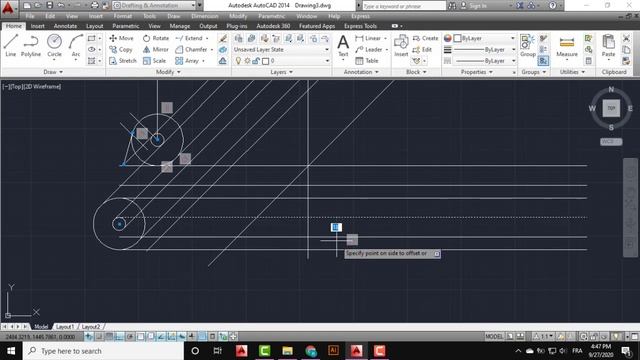Click the Chamfer tool

[x=191, y=49]
